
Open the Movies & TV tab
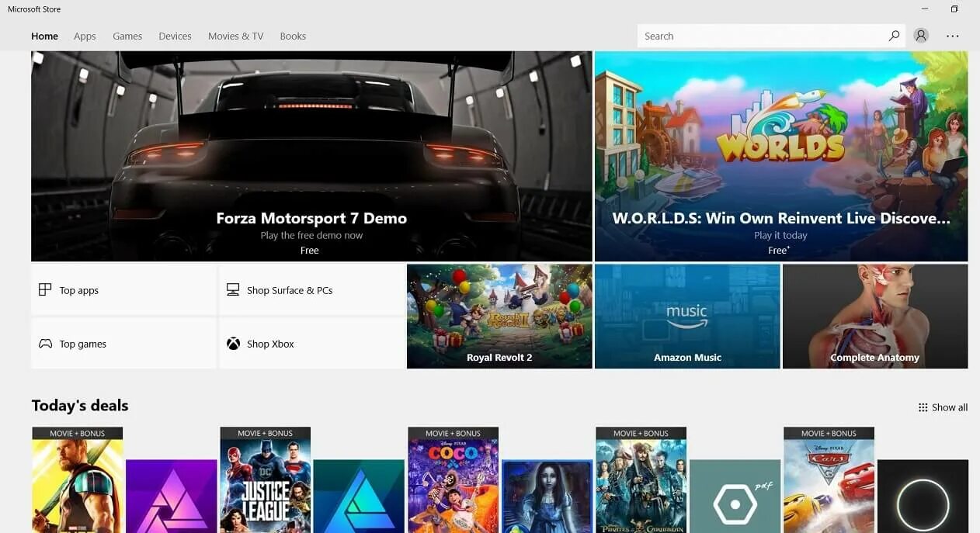pos(235,36)
